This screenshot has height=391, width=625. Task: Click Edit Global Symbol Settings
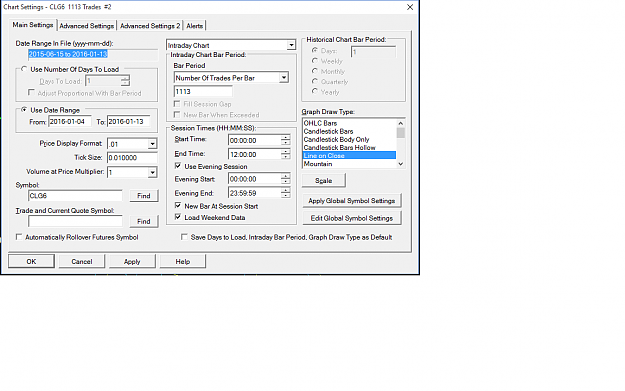(352, 218)
